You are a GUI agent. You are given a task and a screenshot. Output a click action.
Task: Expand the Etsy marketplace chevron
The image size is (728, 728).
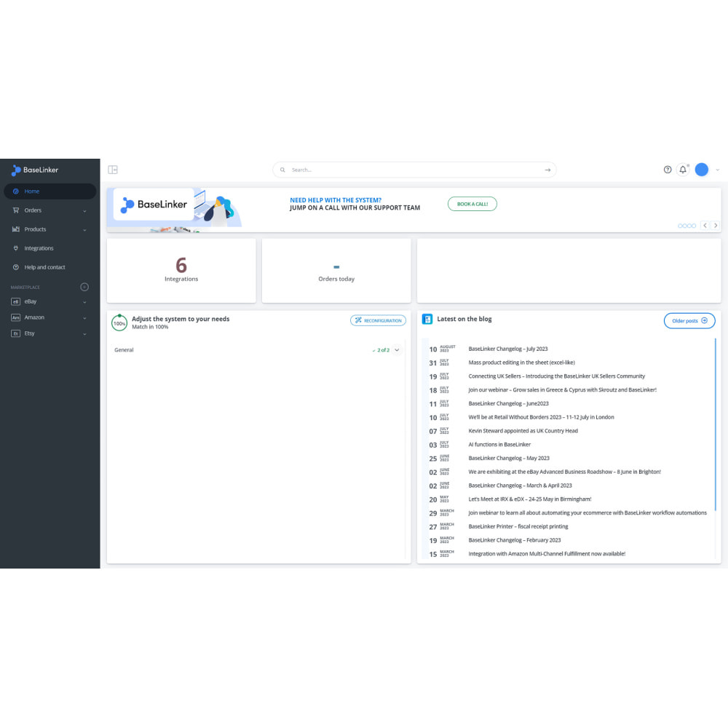tap(84, 334)
